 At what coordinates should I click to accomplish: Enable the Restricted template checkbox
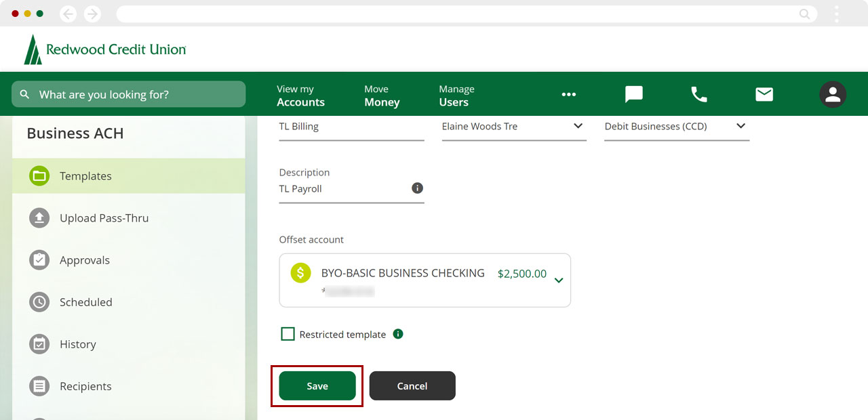(x=288, y=334)
